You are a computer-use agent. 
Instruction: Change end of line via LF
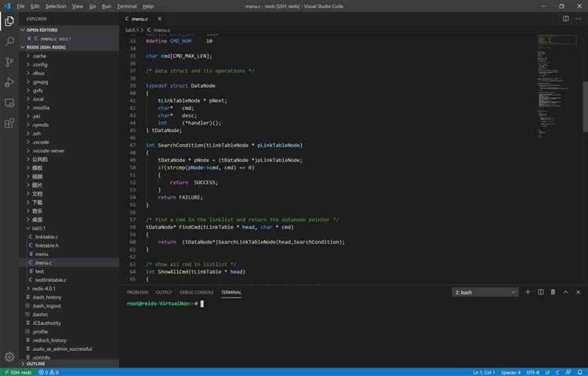547,372
